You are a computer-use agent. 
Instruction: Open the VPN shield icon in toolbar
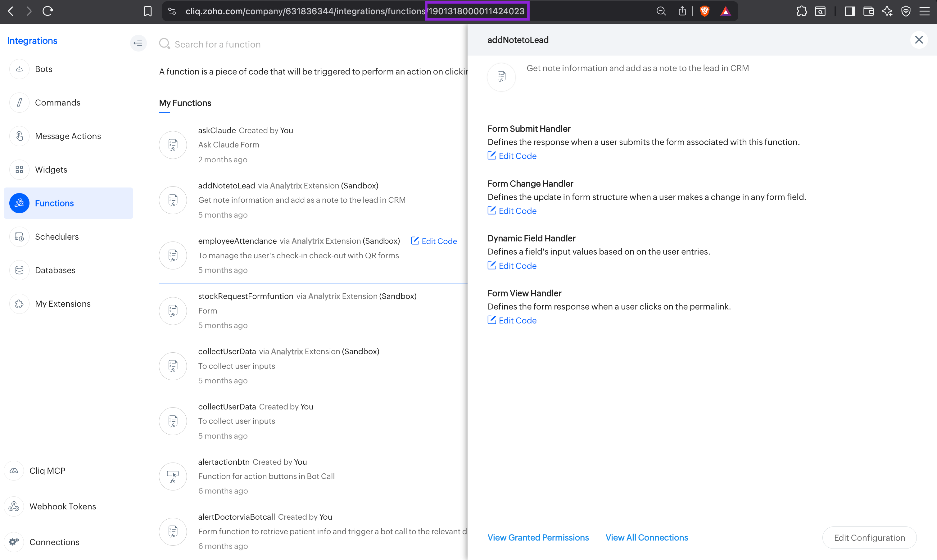pyautogui.click(x=906, y=11)
